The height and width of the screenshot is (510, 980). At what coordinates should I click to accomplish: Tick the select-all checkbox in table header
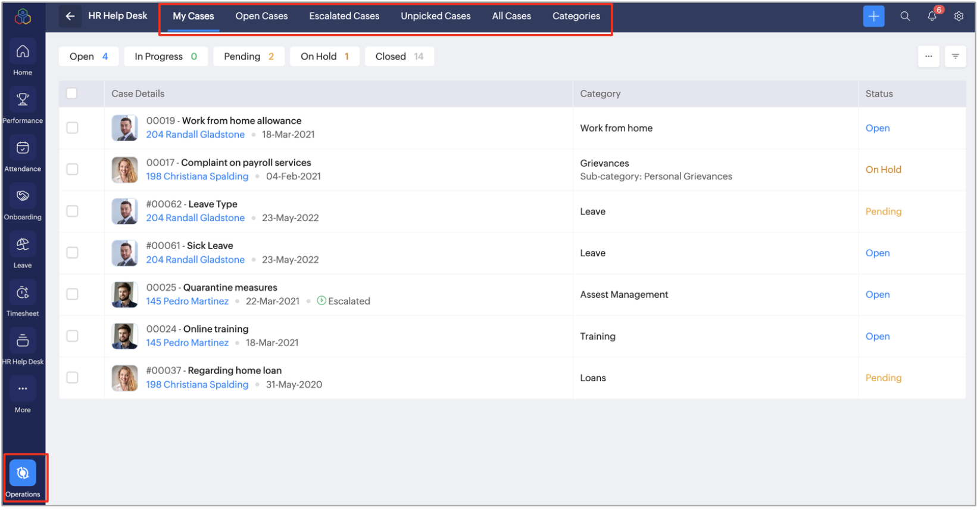72,94
